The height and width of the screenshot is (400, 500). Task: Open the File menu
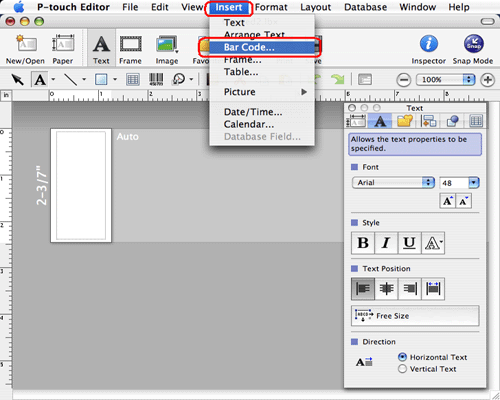tap(130, 7)
